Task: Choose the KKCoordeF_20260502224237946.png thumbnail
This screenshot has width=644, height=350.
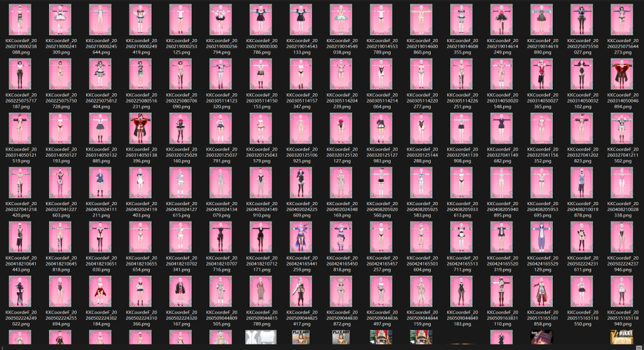Action: [x=622, y=237]
